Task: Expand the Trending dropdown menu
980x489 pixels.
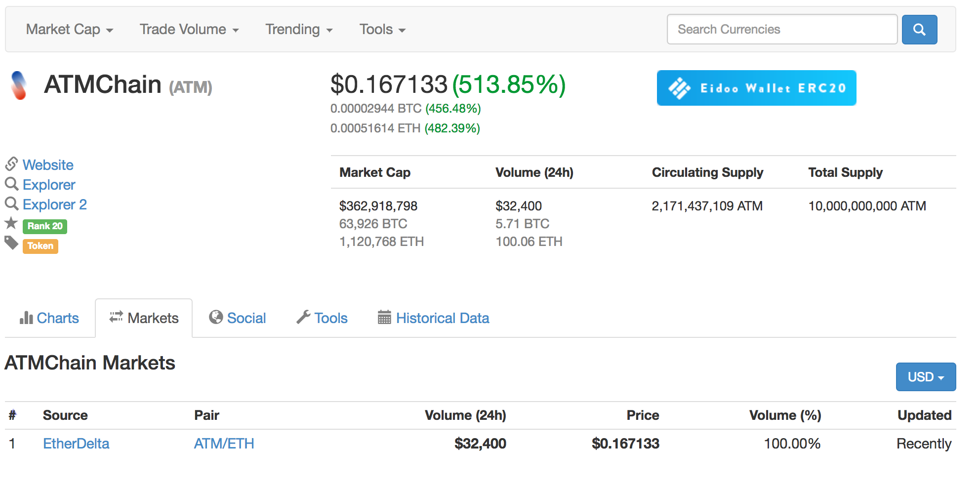Action: click(299, 30)
